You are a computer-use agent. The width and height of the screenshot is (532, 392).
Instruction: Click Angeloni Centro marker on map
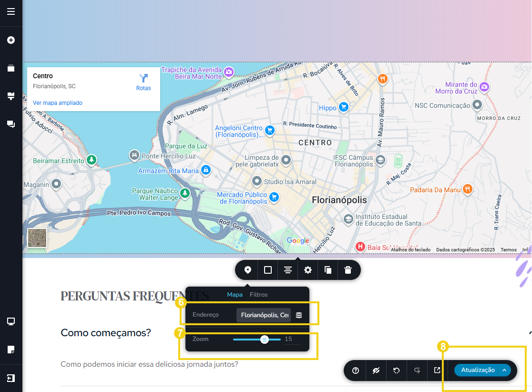click(x=270, y=131)
